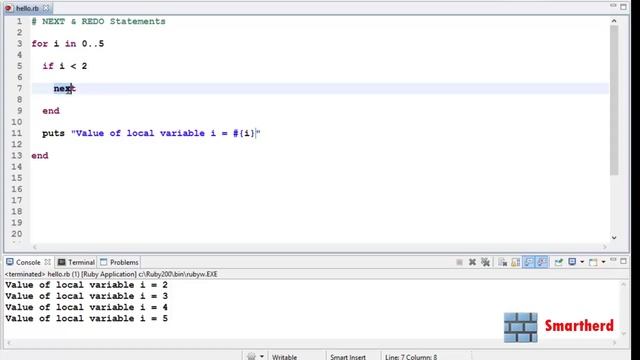Switch to the Problems tab
This screenshot has height=360, width=640.
pos(119,262)
